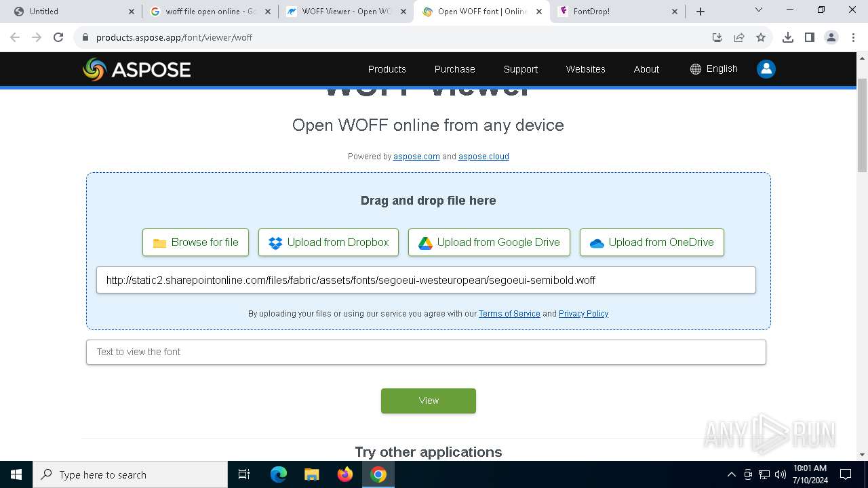This screenshot has height=488, width=868.
Task: Click the Google Drive icon
Action: [425, 243]
